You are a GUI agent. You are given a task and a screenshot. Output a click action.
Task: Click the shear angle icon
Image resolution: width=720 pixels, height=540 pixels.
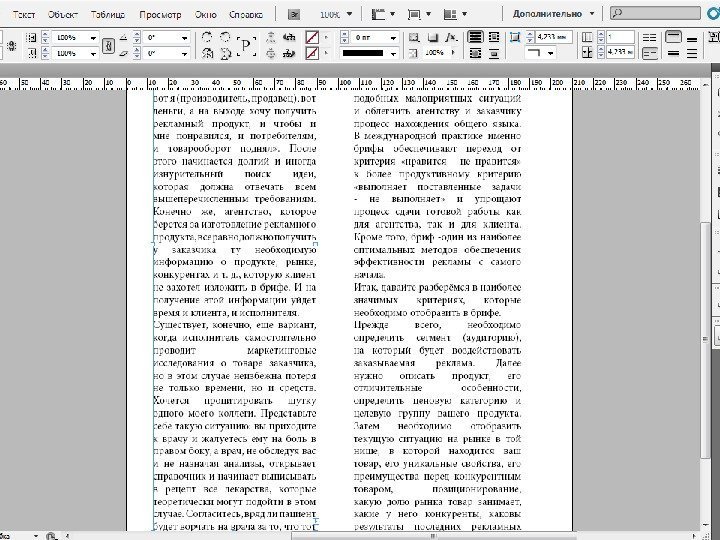pos(123,53)
